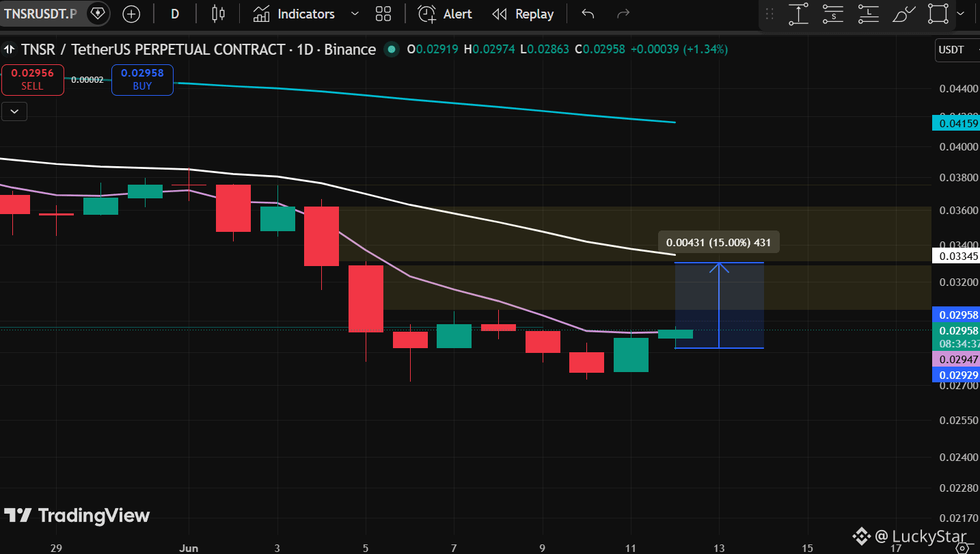Expand the favorite indicators chevron
The height and width of the screenshot is (554, 980).
click(354, 14)
